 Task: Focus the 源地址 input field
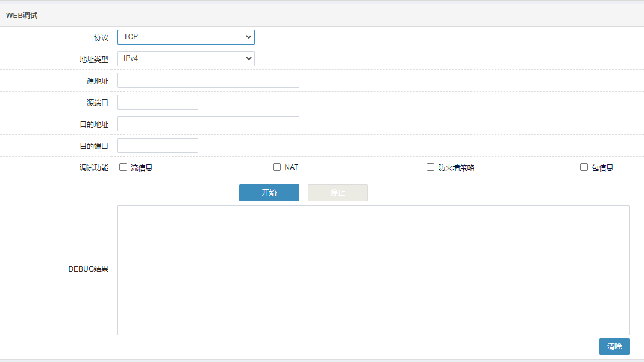tap(208, 81)
